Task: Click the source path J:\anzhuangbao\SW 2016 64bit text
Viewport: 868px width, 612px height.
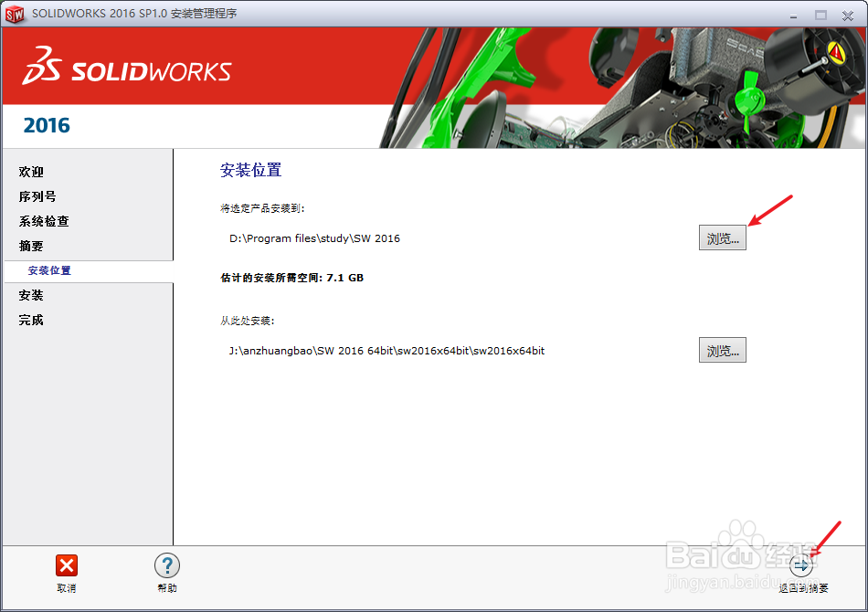Action: pyautogui.click(x=387, y=351)
